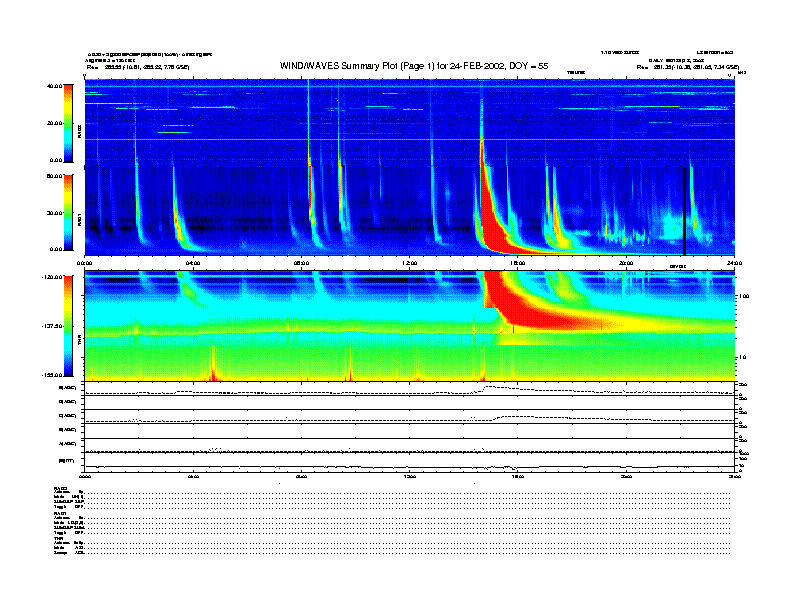Click the 16:00 tick label under the line plots
This screenshot has height=612, width=792.
click(x=518, y=476)
